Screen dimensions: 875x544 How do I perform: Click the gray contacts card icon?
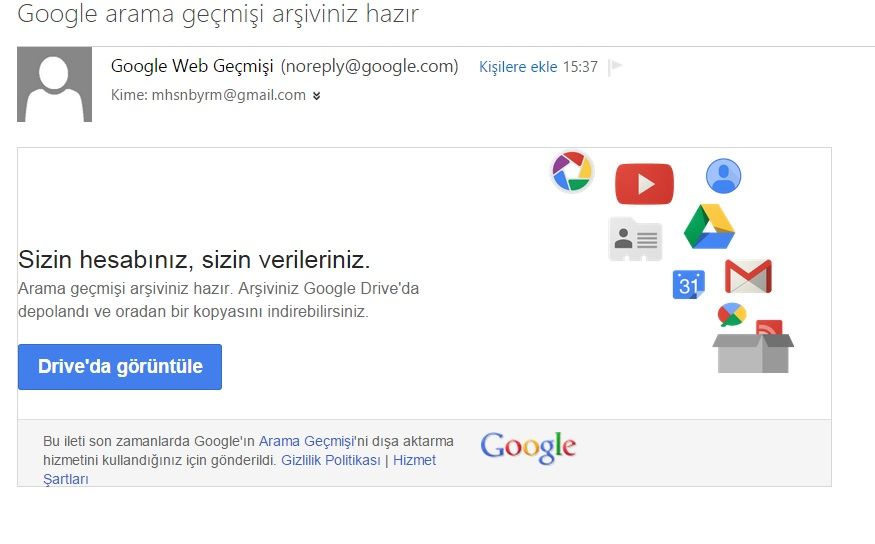tap(636, 239)
